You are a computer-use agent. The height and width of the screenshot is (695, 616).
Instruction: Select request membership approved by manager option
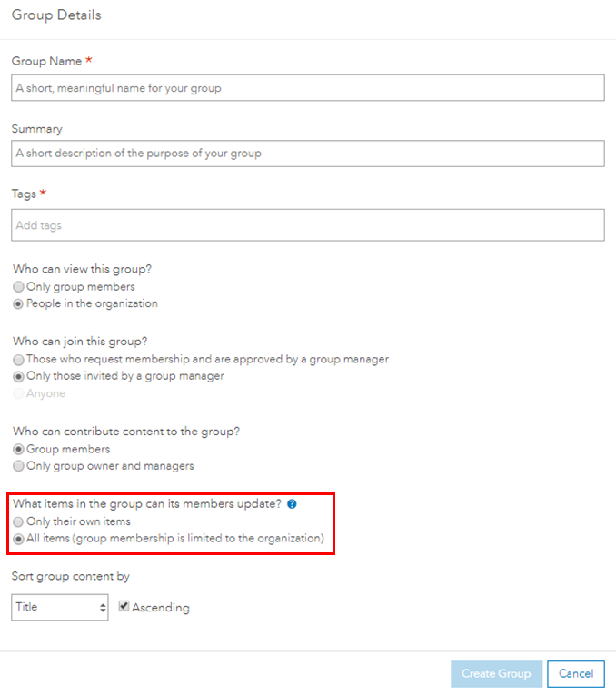pyautogui.click(x=18, y=360)
